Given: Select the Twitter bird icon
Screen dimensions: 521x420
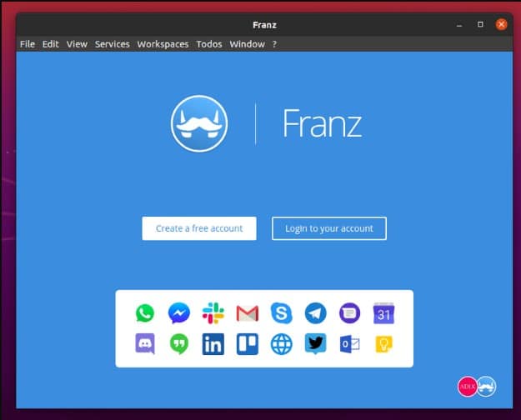Looking at the screenshot, I should [x=316, y=343].
